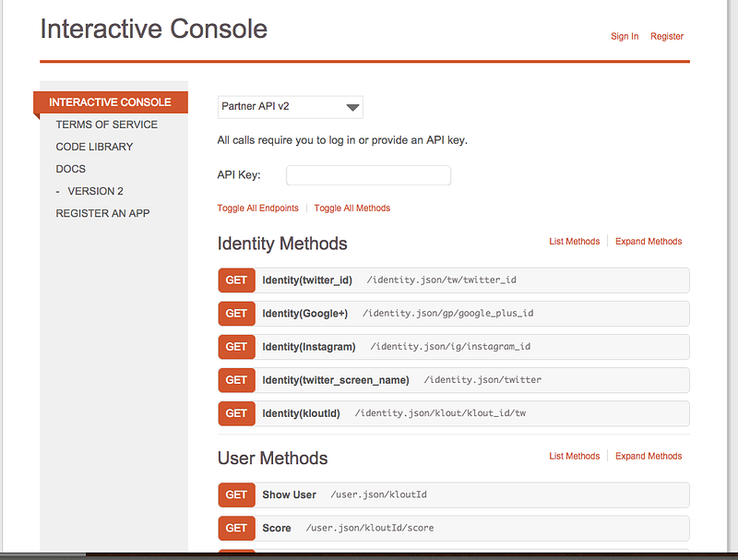738x560 pixels.
Task: Click path /identity.json/ig/instagram_id
Action: 450,347
